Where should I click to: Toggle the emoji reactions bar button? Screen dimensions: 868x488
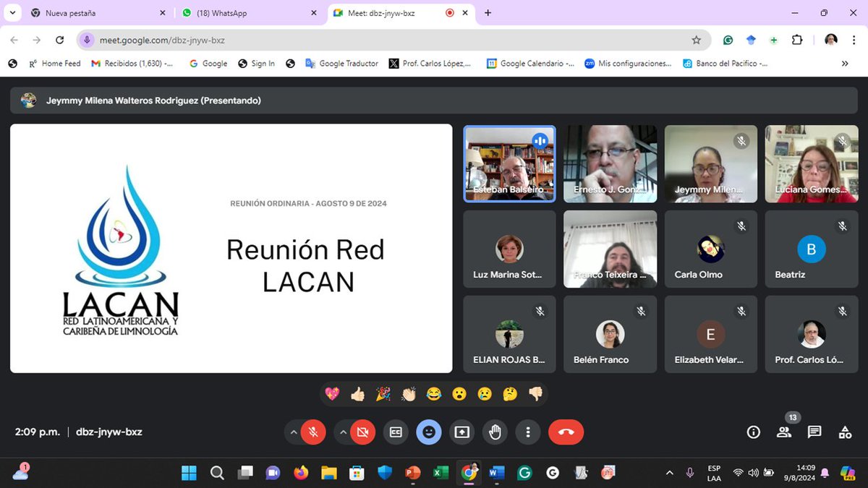(429, 432)
